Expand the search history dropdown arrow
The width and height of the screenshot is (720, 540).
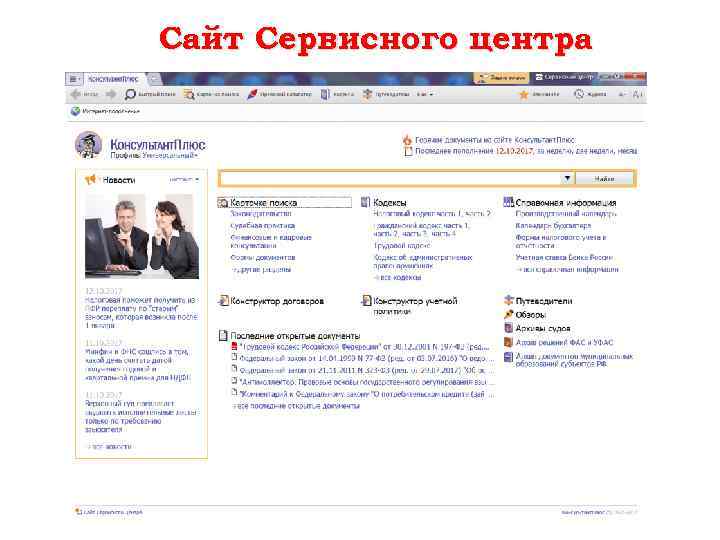tap(568, 179)
